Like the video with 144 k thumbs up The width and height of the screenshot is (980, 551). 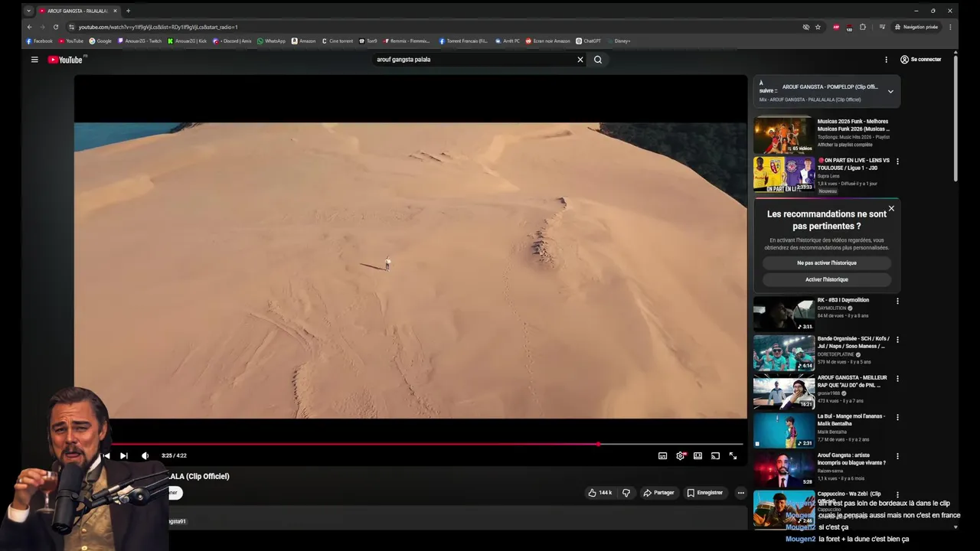pyautogui.click(x=600, y=493)
